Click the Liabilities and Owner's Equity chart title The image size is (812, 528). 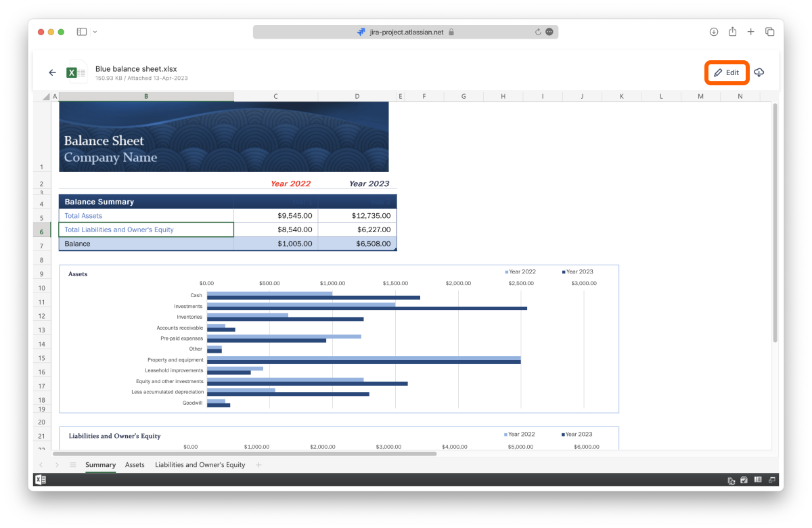(115, 436)
